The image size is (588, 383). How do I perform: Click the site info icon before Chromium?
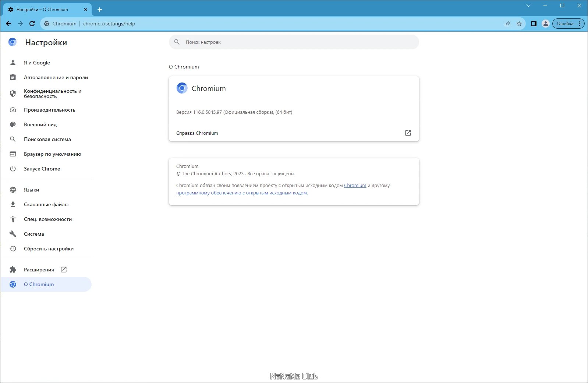(47, 24)
